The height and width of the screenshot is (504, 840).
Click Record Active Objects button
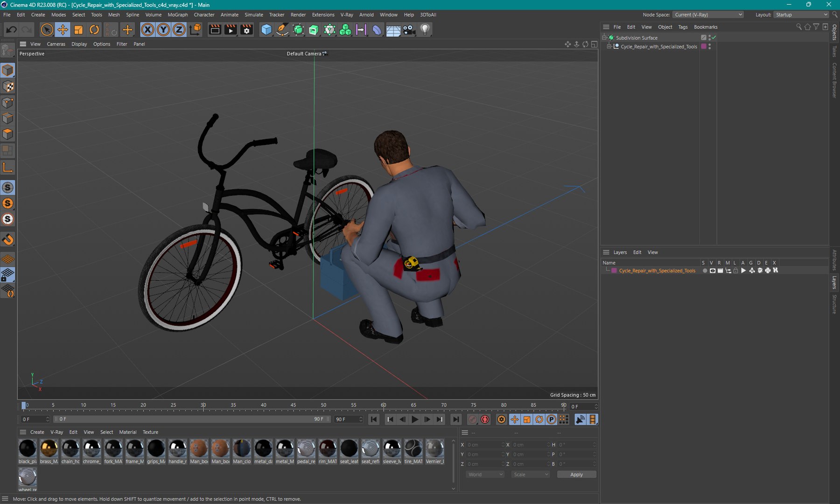[473, 419]
